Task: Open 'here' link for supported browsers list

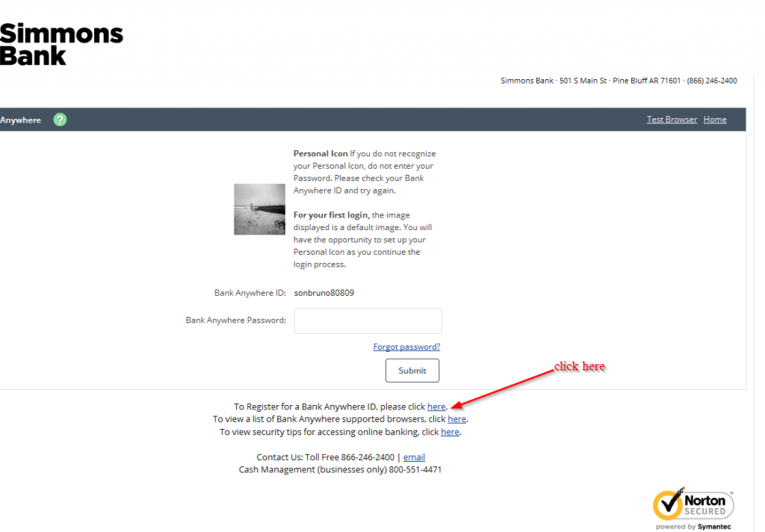Action: click(x=456, y=419)
